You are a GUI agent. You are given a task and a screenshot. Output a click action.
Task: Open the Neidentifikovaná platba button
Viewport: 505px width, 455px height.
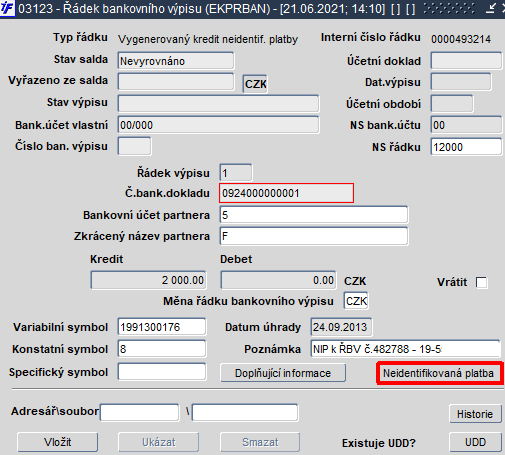(439, 373)
